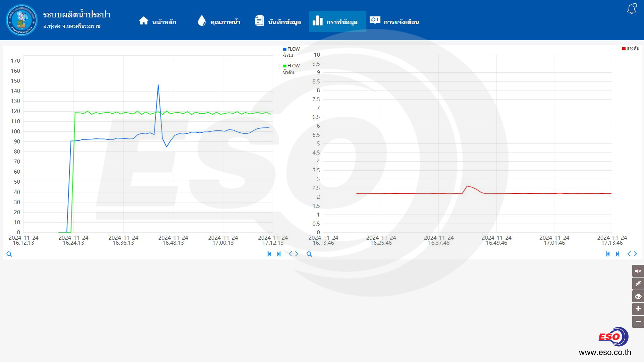Image resolution: width=644 pixels, height=362 pixels.
Task: Click the left chart magnifier search icon
Action: coord(9,254)
